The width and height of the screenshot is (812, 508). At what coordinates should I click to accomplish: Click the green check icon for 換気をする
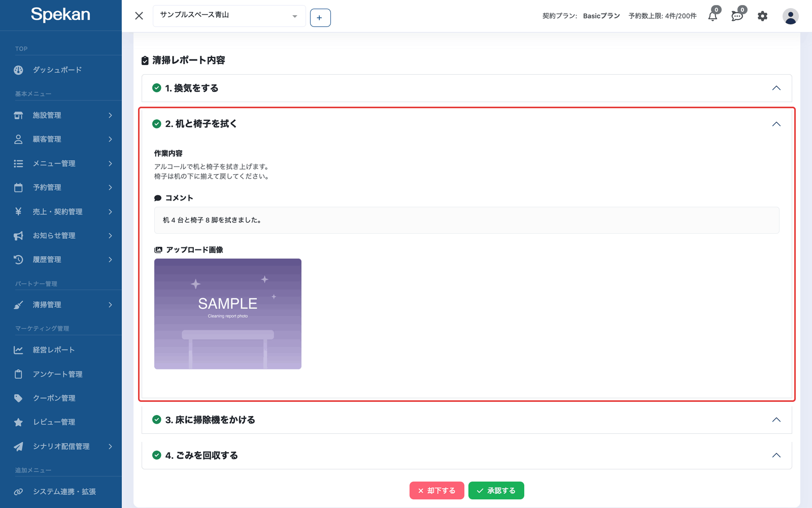157,88
